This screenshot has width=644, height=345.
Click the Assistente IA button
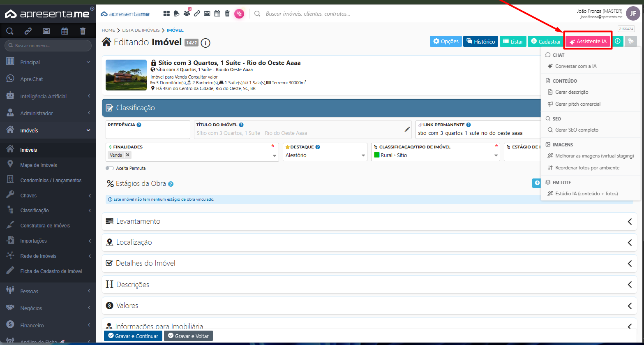coord(588,41)
